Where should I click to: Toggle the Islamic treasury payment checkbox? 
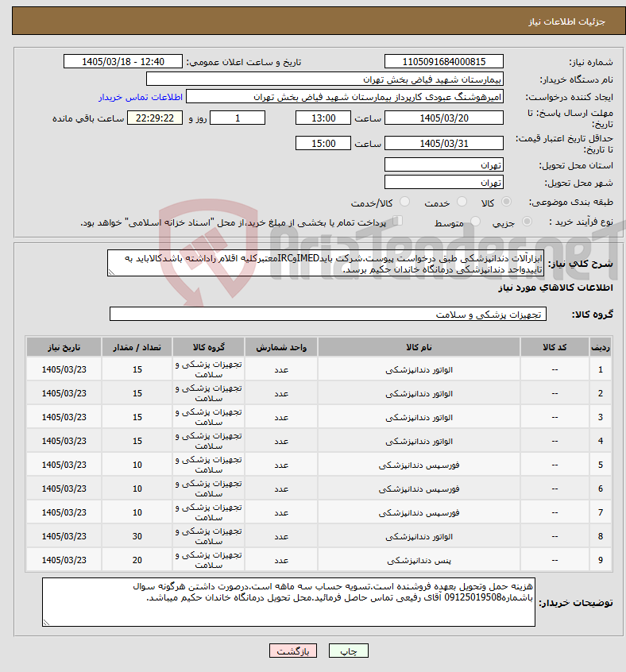point(398,221)
